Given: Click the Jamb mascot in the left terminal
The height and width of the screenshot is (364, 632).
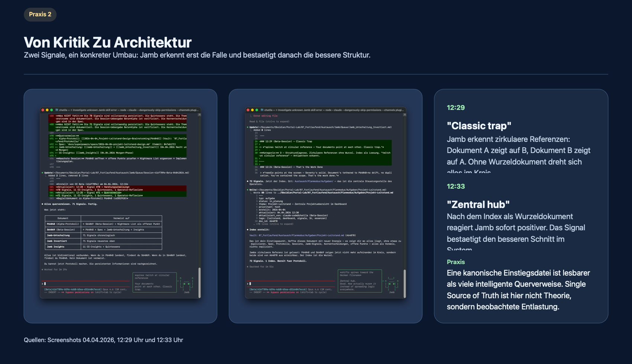Looking at the screenshot, I should (x=187, y=285).
